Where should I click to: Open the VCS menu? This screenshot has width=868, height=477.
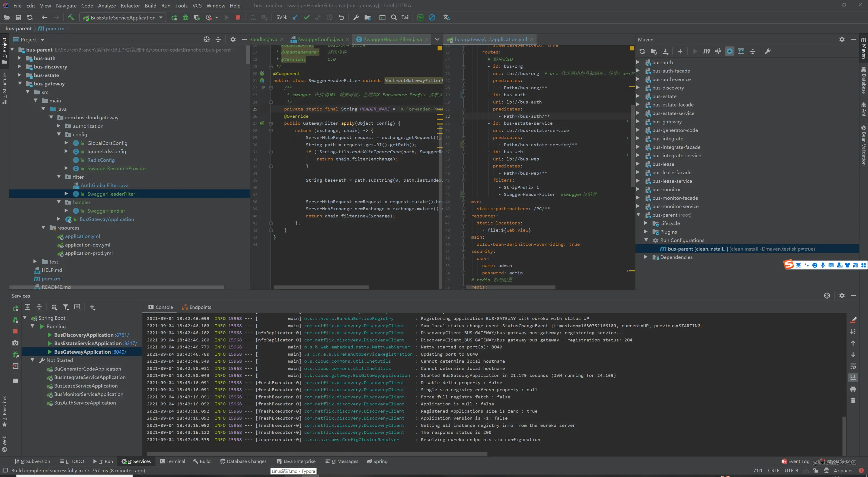197,6
